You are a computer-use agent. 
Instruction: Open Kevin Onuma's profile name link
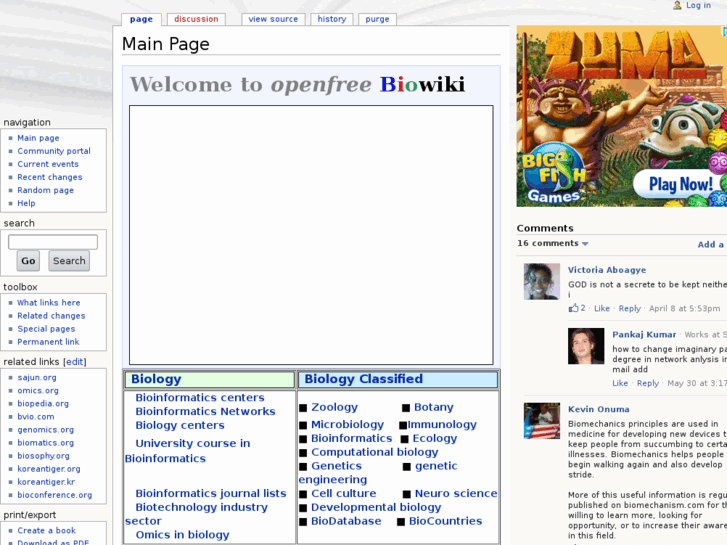pos(599,409)
